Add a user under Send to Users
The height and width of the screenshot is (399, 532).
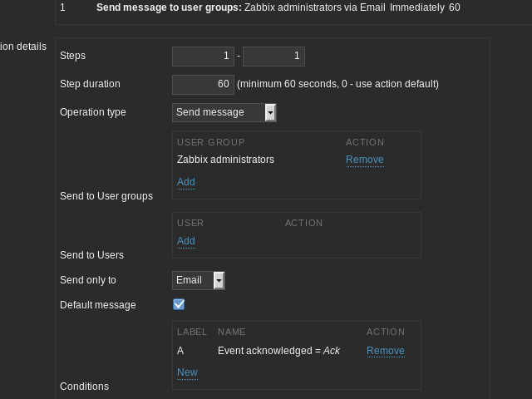[x=186, y=241]
